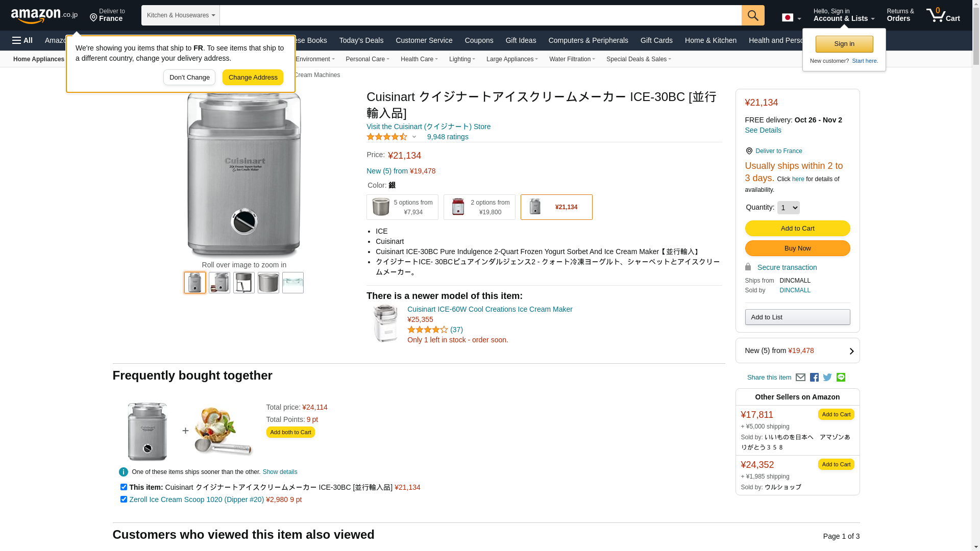Open the language flag selector
The width and height of the screenshot is (980, 551).
[791, 18]
